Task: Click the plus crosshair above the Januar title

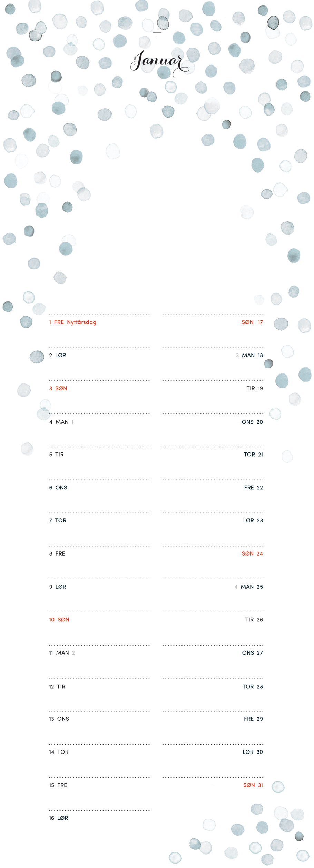Action: (157, 33)
